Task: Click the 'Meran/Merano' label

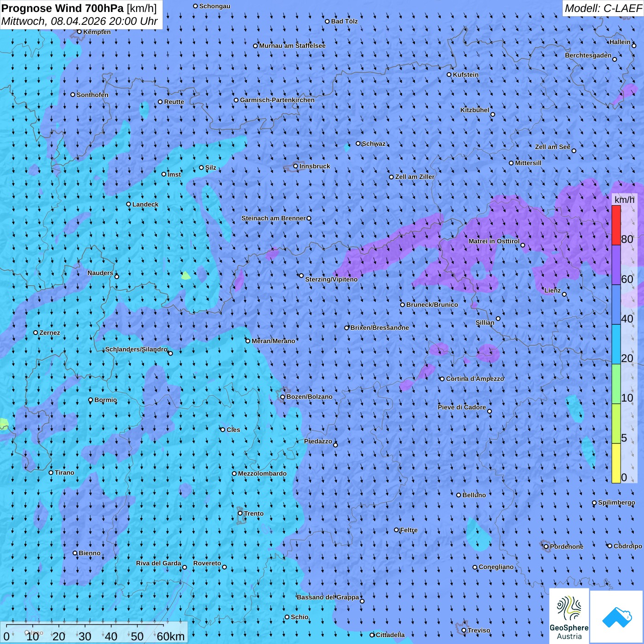Action: [273, 341]
